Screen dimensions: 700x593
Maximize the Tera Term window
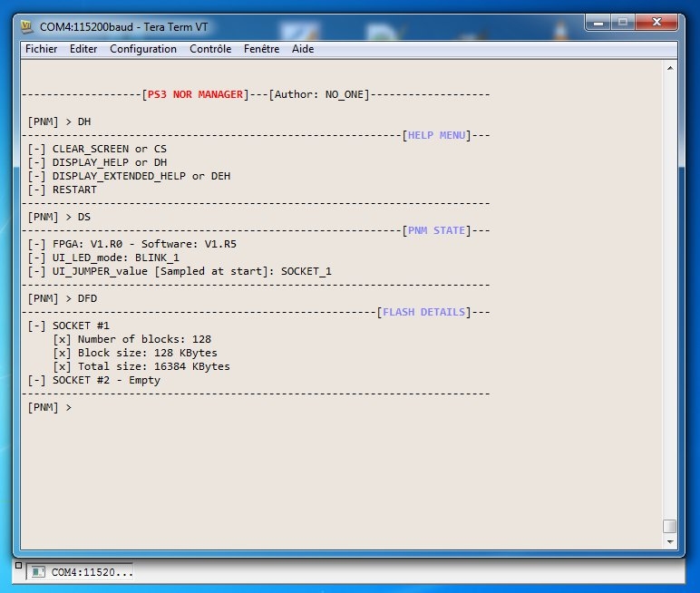click(623, 23)
